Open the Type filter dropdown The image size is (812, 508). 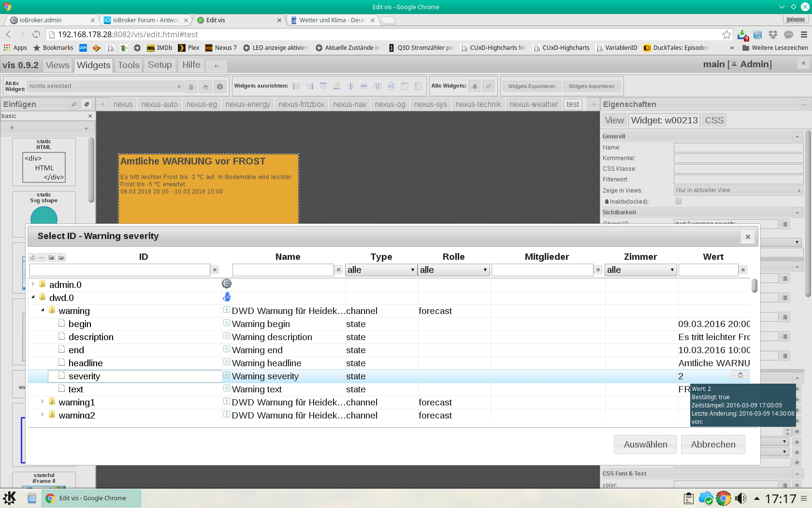381,270
